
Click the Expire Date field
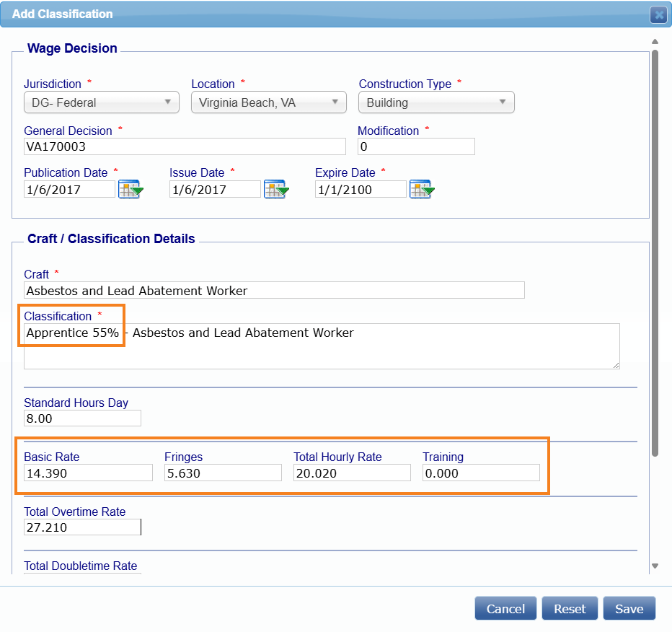point(361,190)
